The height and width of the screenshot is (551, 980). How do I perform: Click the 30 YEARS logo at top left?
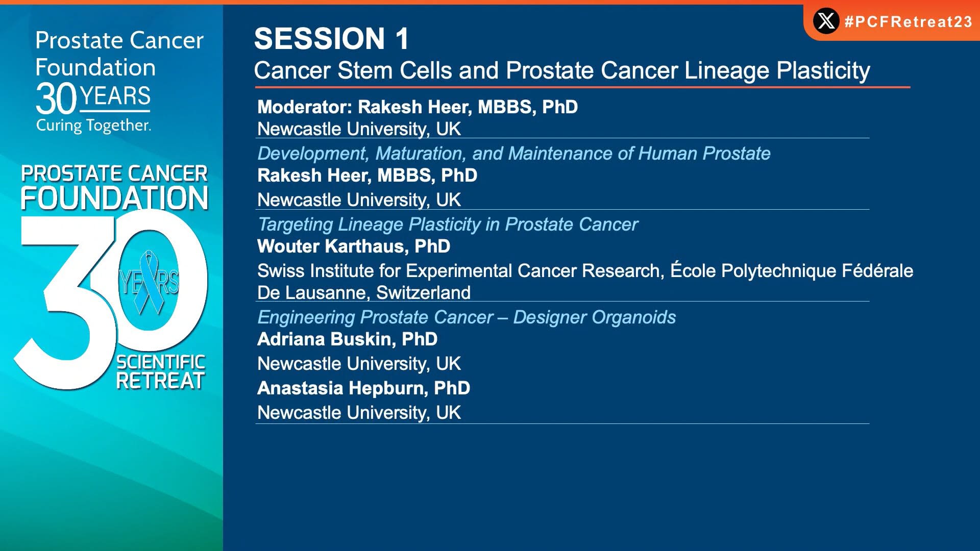coord(93,98)
